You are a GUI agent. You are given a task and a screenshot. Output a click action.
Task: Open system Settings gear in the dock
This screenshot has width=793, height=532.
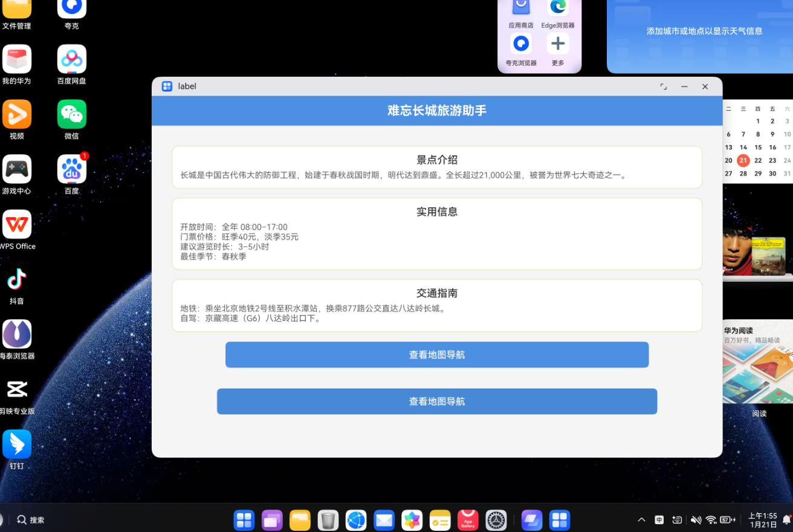click(496, 519)
